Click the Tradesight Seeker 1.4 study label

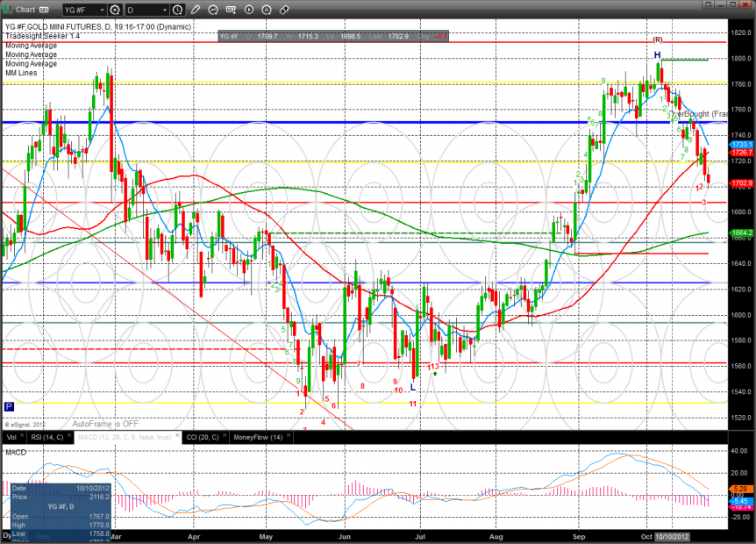[42, 36]
